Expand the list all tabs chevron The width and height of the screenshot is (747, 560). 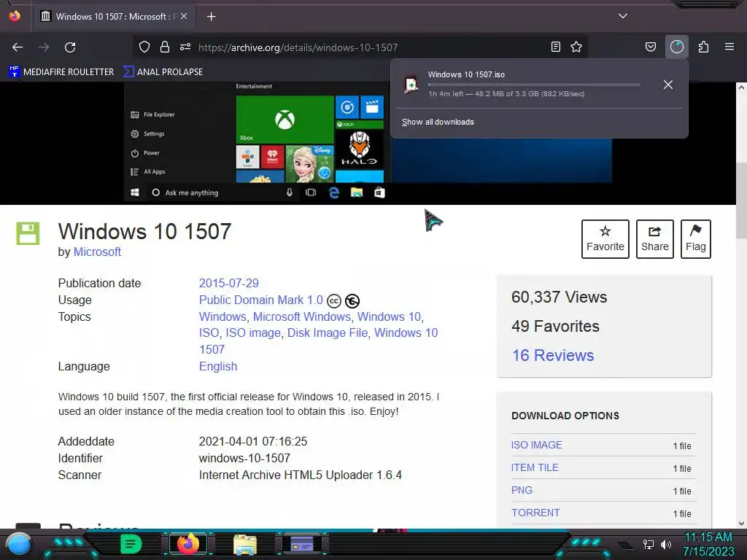(623, 16)
